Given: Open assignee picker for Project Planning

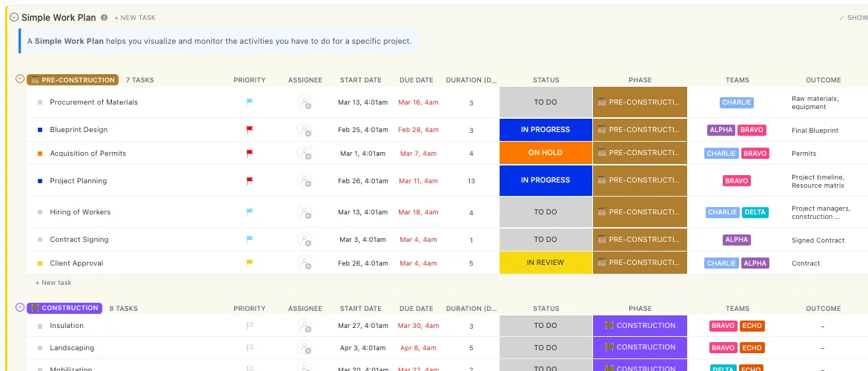Looking at the screenshot, I should [x=305, y=180].
